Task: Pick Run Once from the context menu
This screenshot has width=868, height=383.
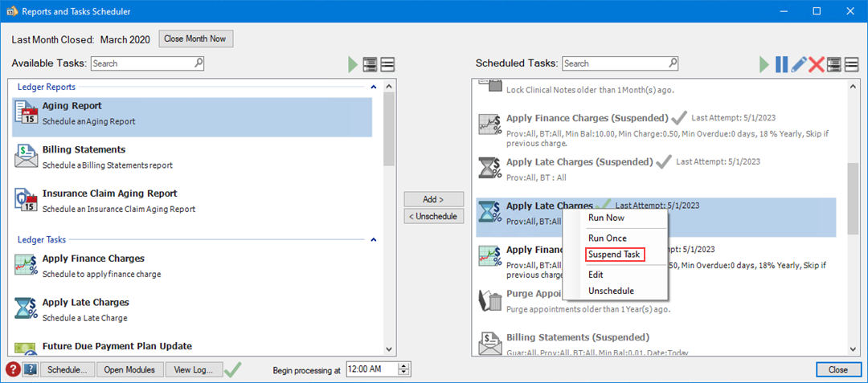Action: click(x=608, y=238)
